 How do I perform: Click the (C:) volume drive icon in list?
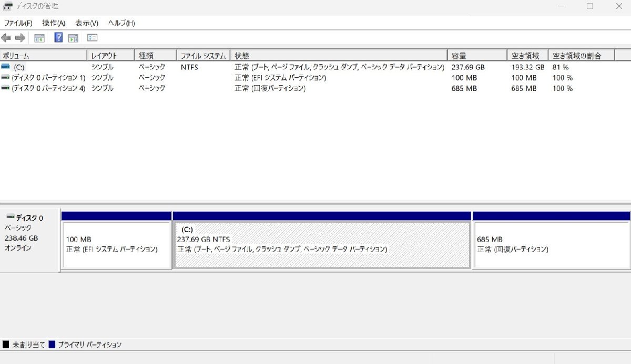tap(5, 67)
